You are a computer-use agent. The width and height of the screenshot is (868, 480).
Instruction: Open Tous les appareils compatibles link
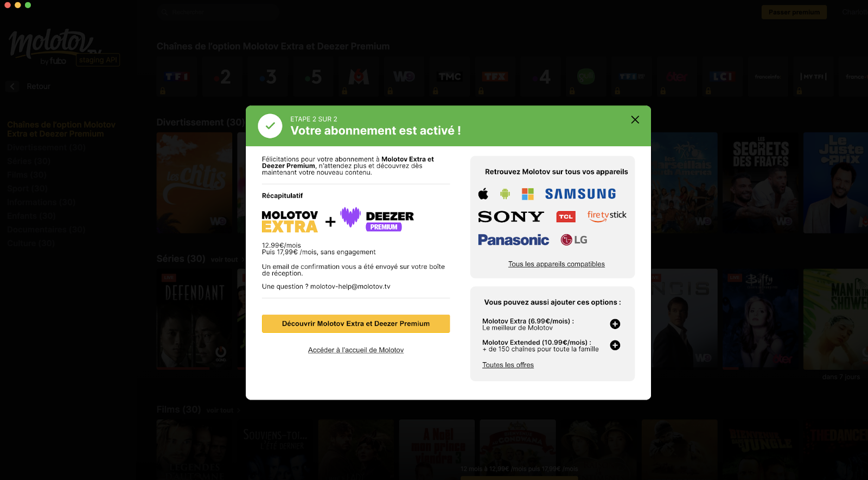[x=556, y=264]
